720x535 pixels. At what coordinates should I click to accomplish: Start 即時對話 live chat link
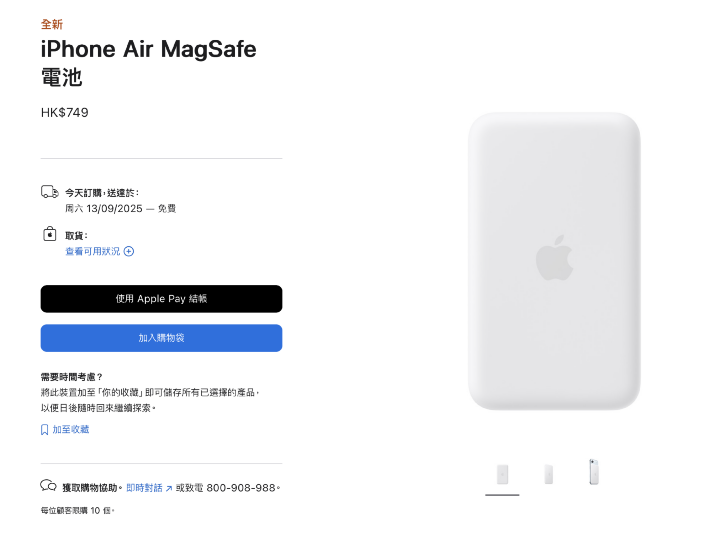pos(144,488)
